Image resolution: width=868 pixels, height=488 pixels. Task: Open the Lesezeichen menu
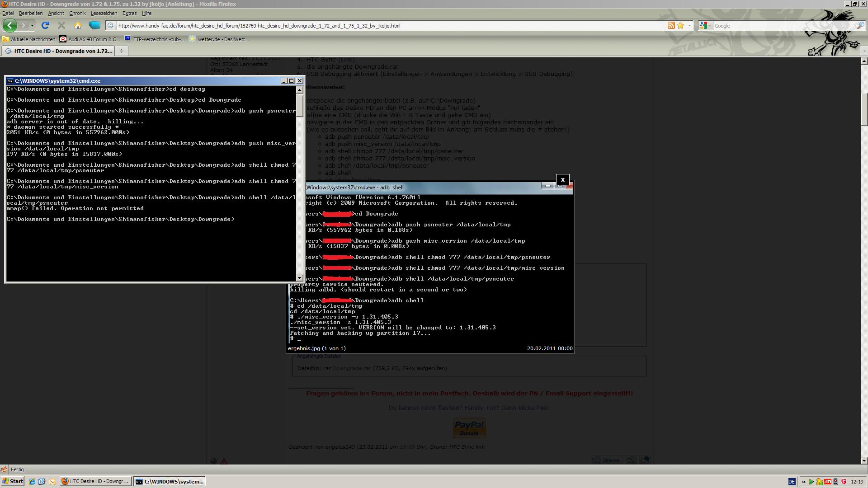pyautogui.click(x=104, y=13)
